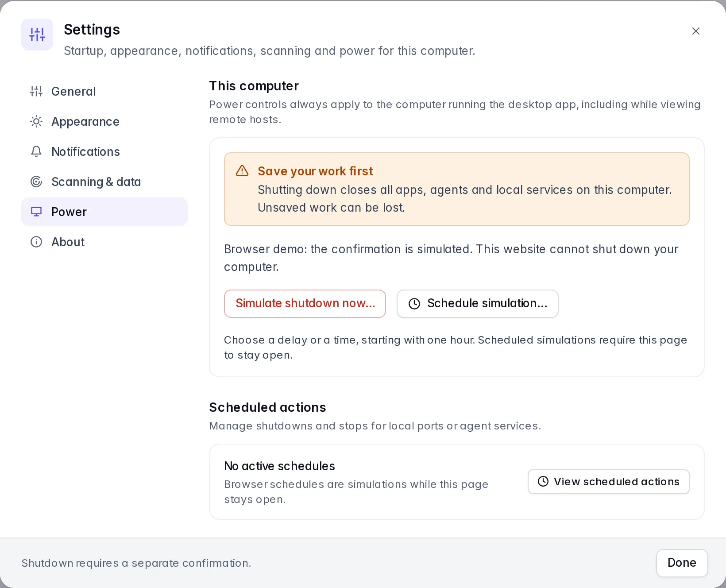This screenshot has width=726, height=588.
Task: Click the About info icon
Action: [36, 242]
